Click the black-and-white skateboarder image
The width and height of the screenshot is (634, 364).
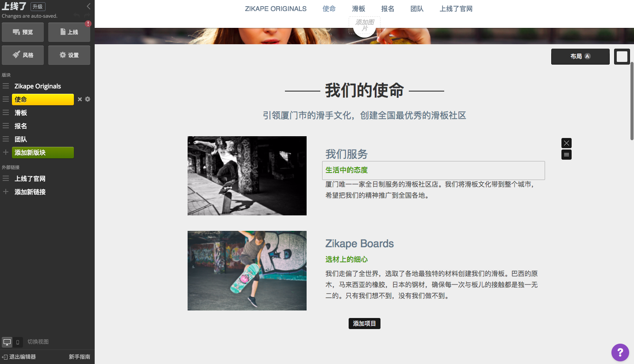(x=247, y=176)
